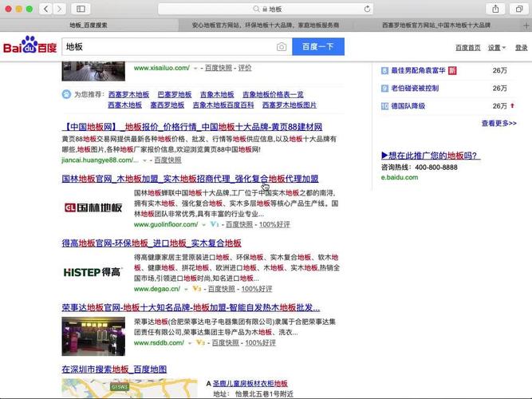This screenshot has width=532, height=399.
Task: Open the 荣事达地板官网 result title
Action: pyautogui.click(x=191, y=308)
